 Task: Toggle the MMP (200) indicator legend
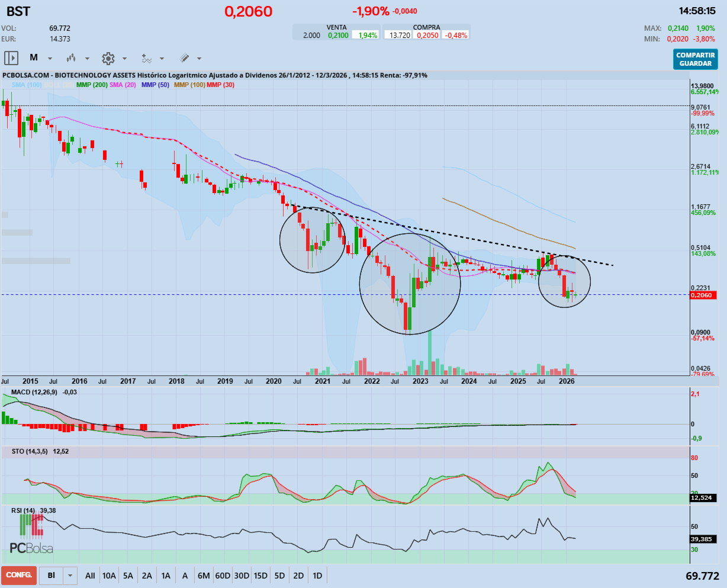tap(92, 85)
